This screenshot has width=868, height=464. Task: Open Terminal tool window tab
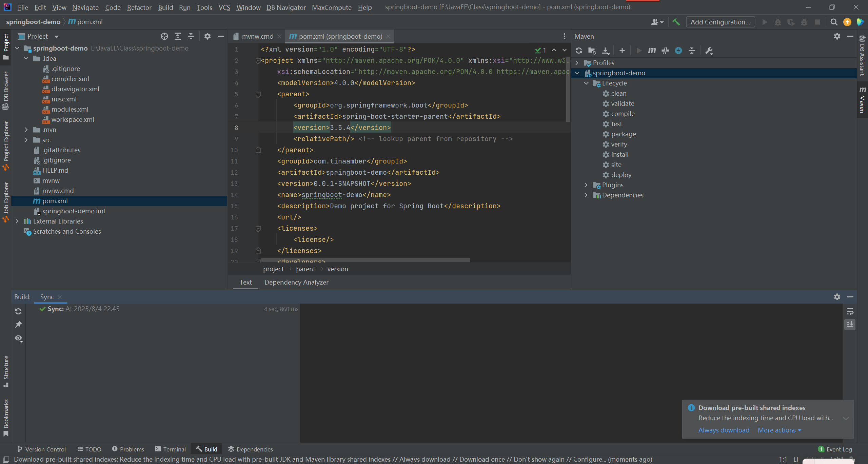170,449
